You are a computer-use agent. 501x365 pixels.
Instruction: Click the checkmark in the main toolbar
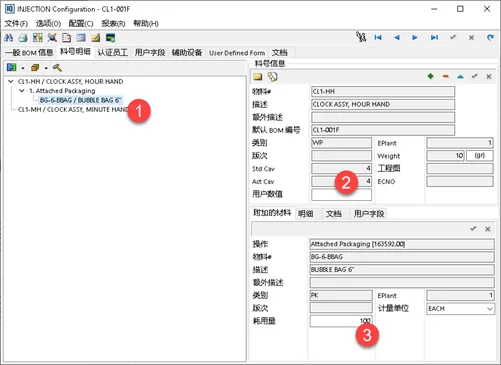(453, 37)
